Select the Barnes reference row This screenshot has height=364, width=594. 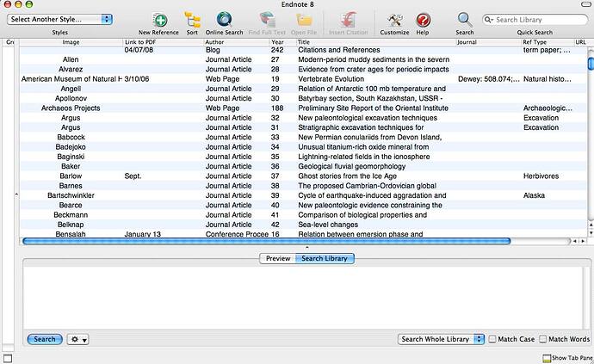click(x=303, y=186)
